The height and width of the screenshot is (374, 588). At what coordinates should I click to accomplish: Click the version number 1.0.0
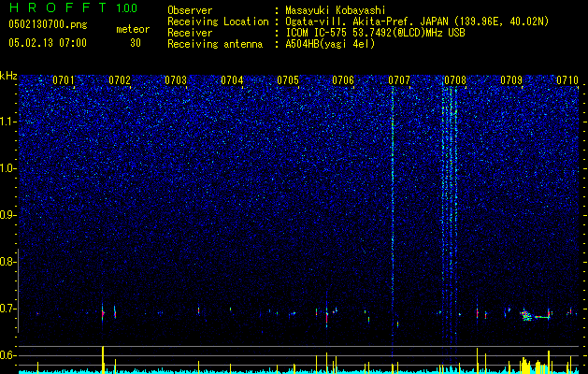point(126,8)
